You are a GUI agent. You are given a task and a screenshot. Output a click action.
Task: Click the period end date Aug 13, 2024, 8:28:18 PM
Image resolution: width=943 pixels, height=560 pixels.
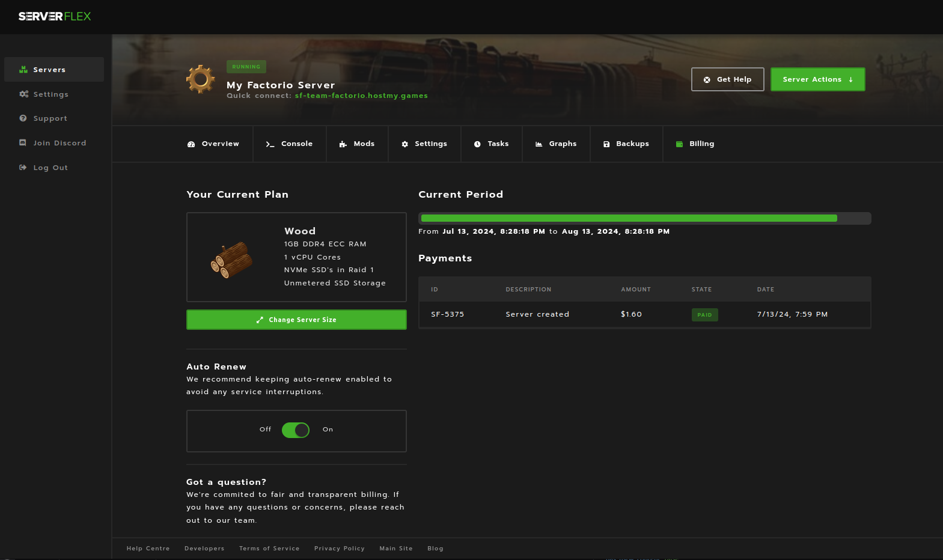[616, 231]
